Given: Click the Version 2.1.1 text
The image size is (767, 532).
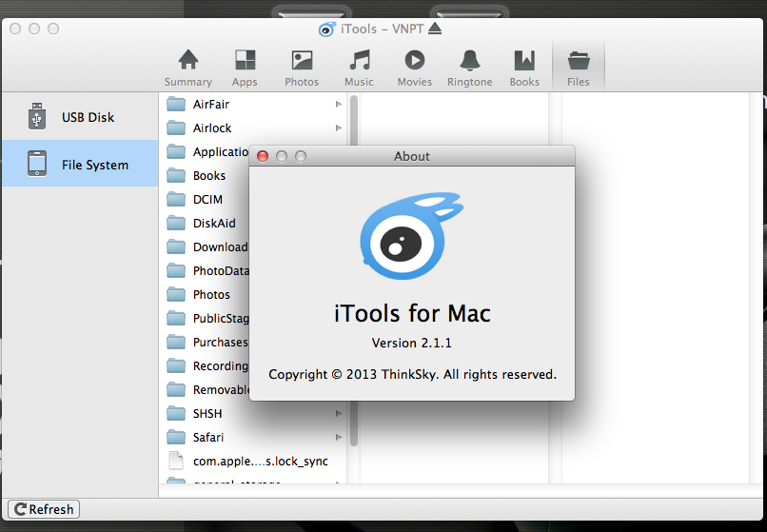Looking at the screenshot, I should (411, 343).
